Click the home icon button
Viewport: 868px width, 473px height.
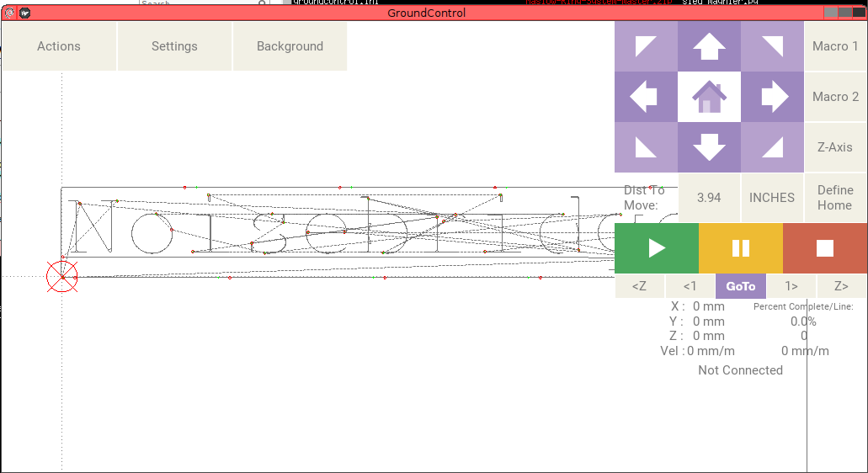[x=709, y=97]
